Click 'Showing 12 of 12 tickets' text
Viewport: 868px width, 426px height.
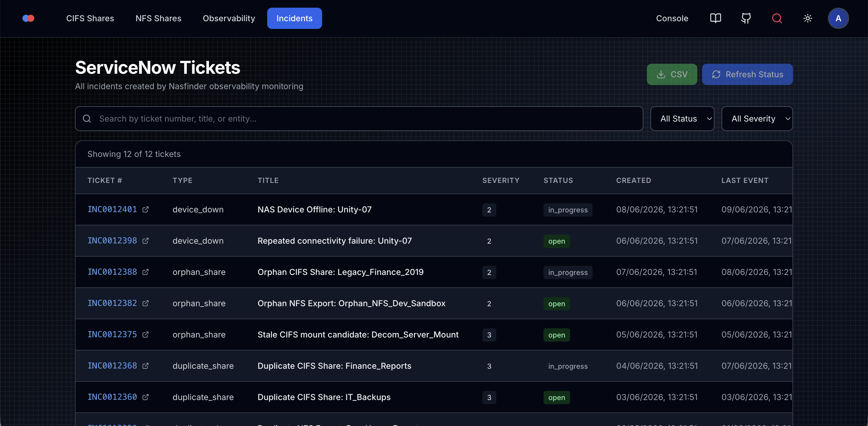[x=134, y=154]
